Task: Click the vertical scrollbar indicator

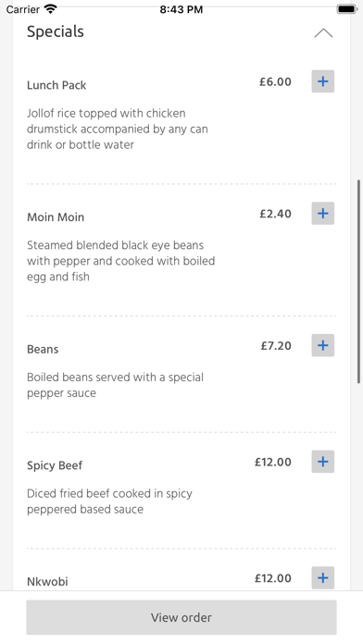Action: (x=359, y=281)
